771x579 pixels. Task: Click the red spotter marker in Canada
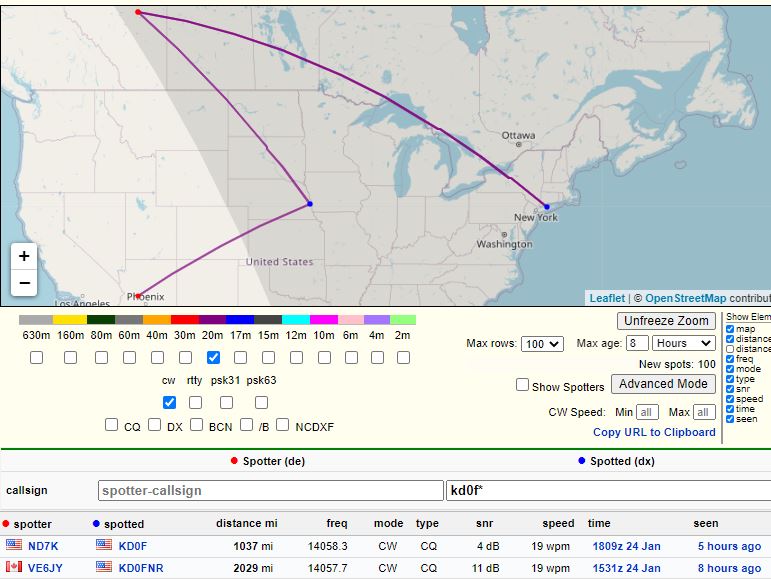point(138,12)
